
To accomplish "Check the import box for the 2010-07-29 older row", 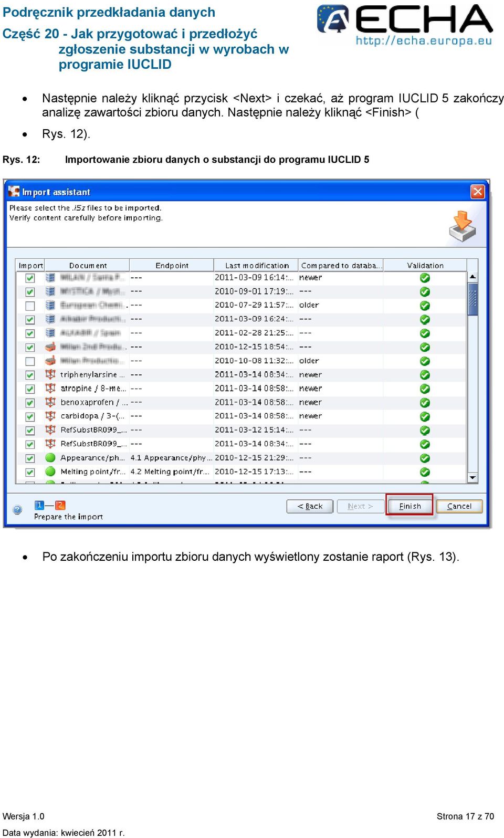I will (30, 306).
